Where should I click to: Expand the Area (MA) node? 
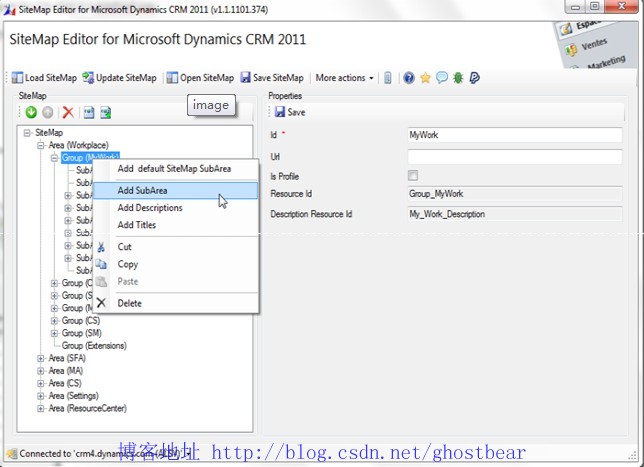pos(40,371)
